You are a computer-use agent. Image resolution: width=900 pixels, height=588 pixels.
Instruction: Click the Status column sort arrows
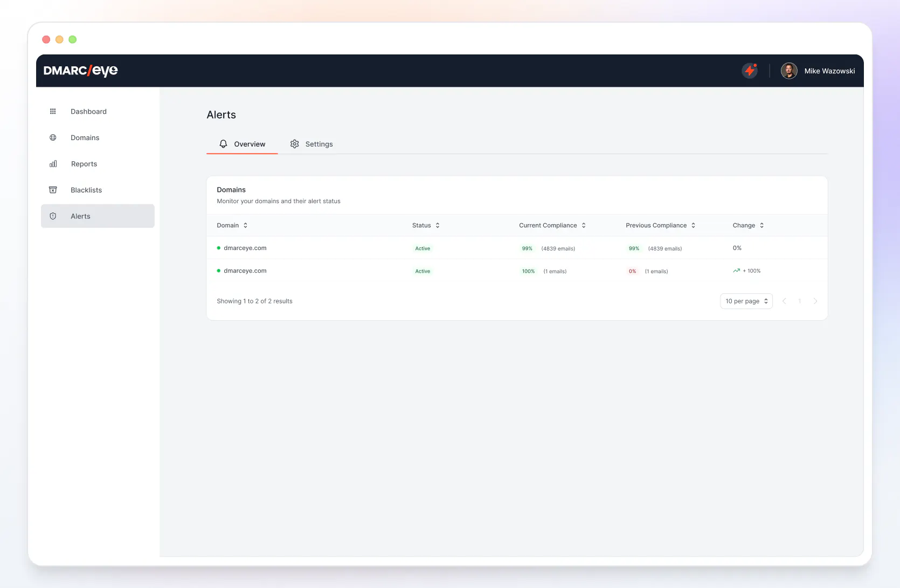(438, 225)
